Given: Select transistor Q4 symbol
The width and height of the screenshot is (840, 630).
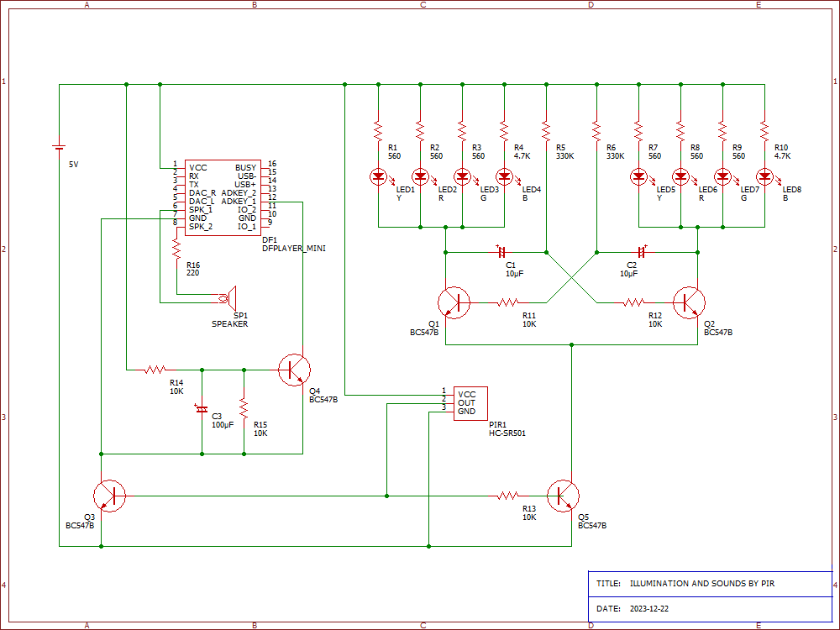Looking at the screenshot, I should 295,370.
